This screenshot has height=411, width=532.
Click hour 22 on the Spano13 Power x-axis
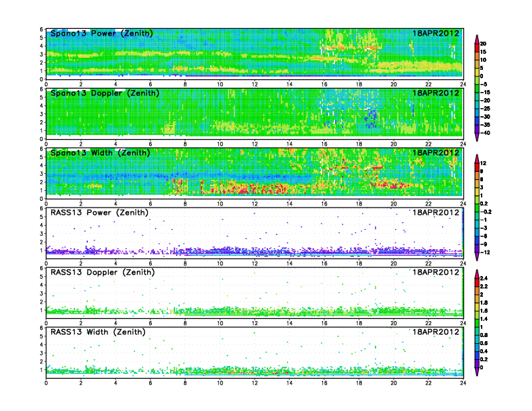pos(429,85)
